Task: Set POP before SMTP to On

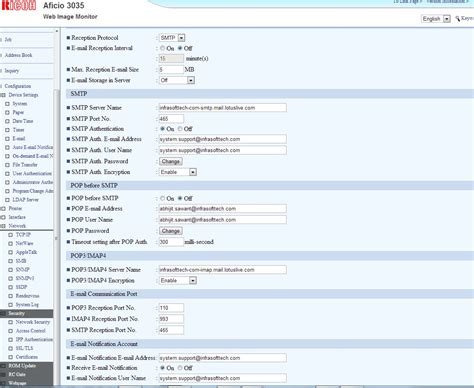Action: point(162,198)
